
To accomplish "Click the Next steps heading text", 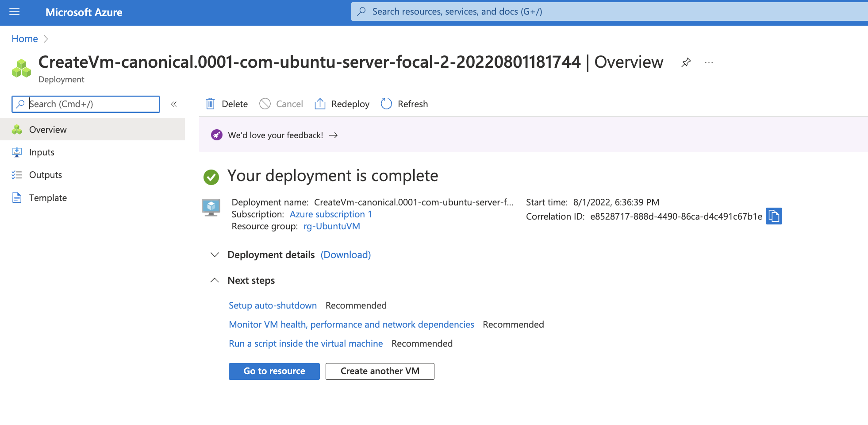I will click(251, 280).
